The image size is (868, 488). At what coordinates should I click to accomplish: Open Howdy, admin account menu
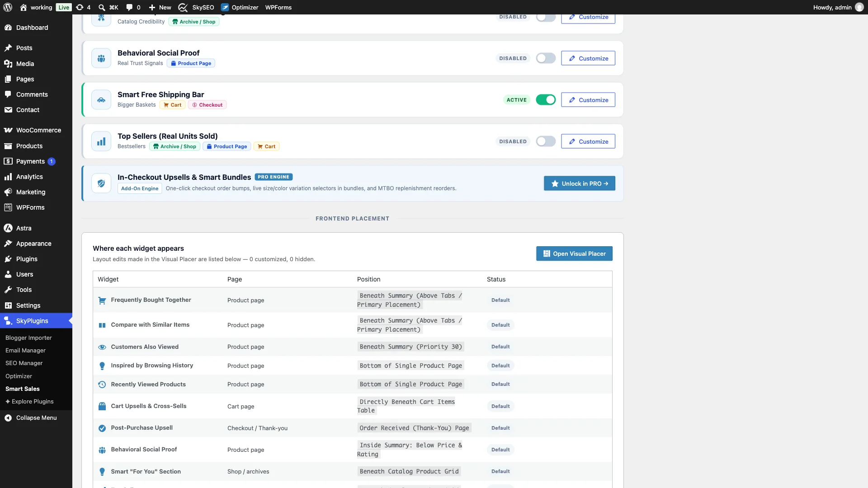click(x=838, y=7)
